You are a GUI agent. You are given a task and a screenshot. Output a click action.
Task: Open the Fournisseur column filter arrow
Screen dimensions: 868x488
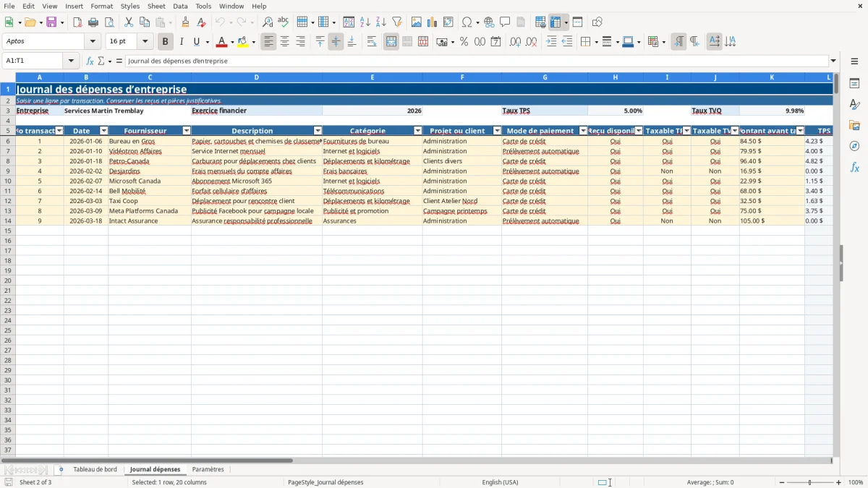click(187, 131)
